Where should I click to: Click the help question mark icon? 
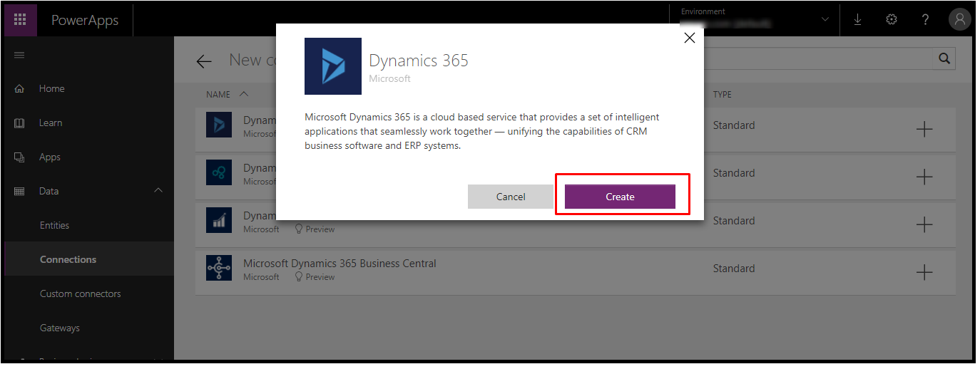point(925,20)
